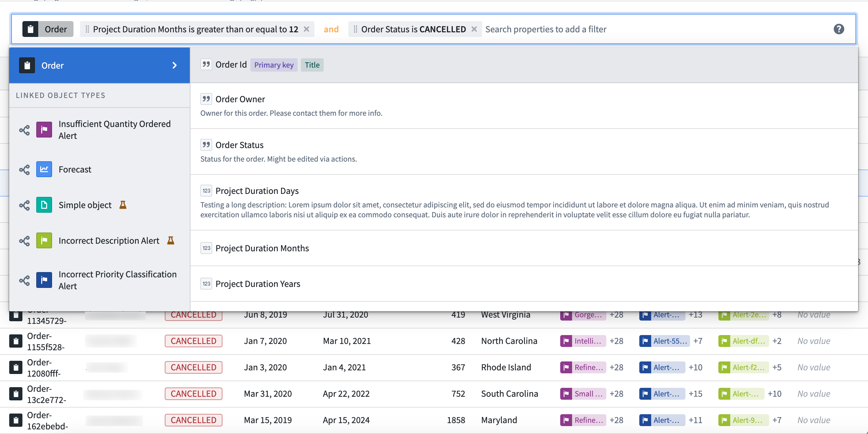868x434 pixels.
Task: Remove the Project Duration Months filter
Action: pos(308,29)
